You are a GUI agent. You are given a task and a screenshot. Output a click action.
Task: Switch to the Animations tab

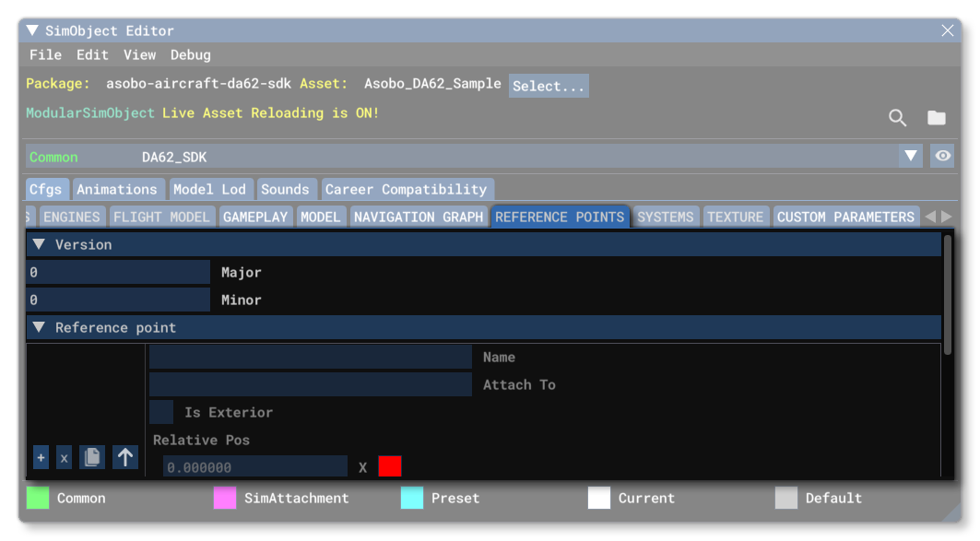tap(118, 188)
